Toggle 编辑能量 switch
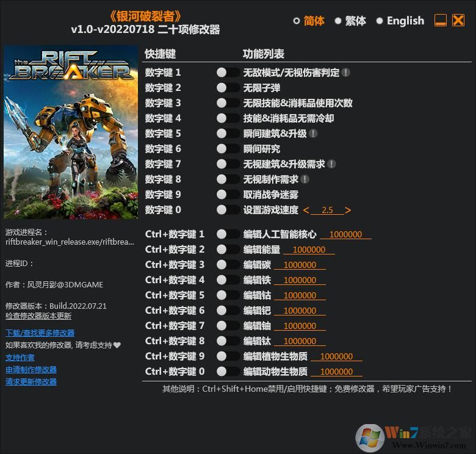The height and width of the screenshot is (454, 476). coord(228,249)
